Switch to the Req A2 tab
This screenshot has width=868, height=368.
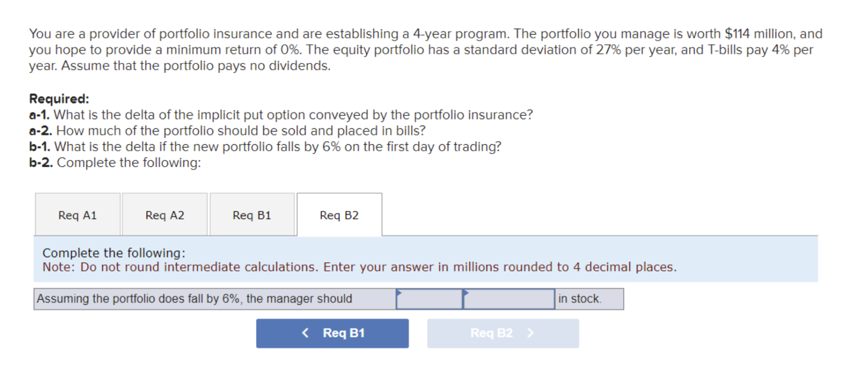coord(165,214)
